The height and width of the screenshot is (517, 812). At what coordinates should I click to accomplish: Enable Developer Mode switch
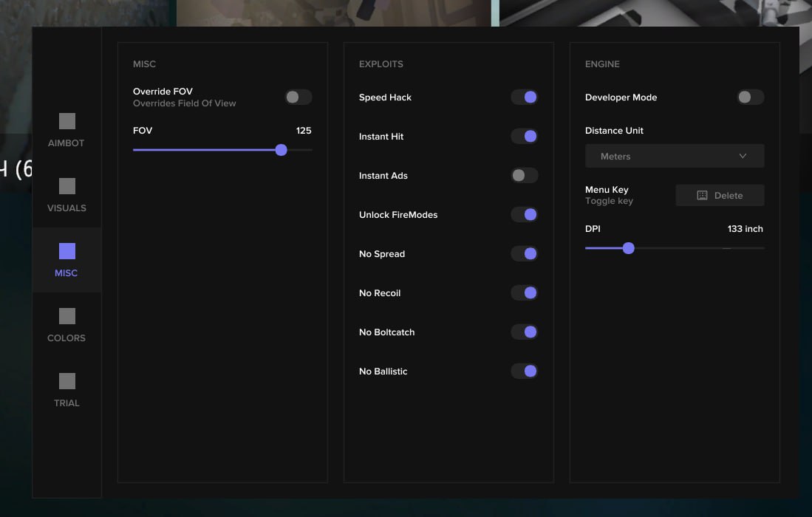750,97
